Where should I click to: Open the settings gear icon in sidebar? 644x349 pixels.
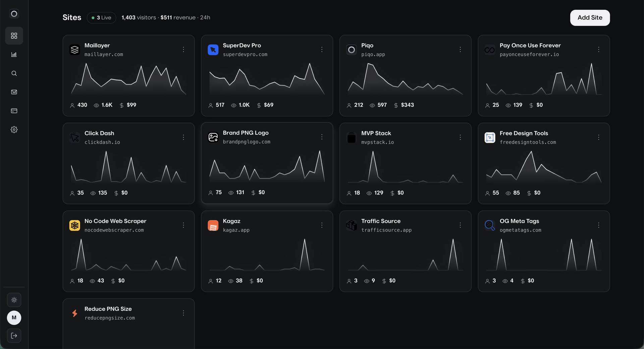tap(14, 129)
